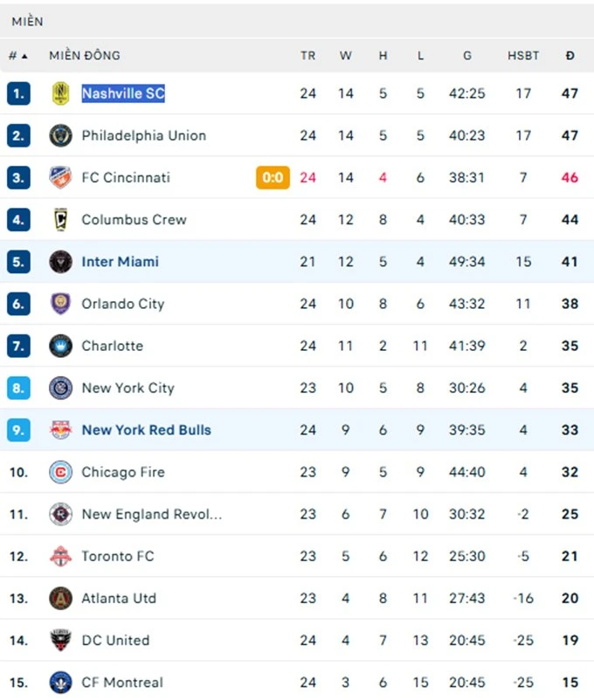The height and width of the screenshot is (700, 594).
Task: Click the Chicago Fire club crest
Action: click(x=60, y=472)
